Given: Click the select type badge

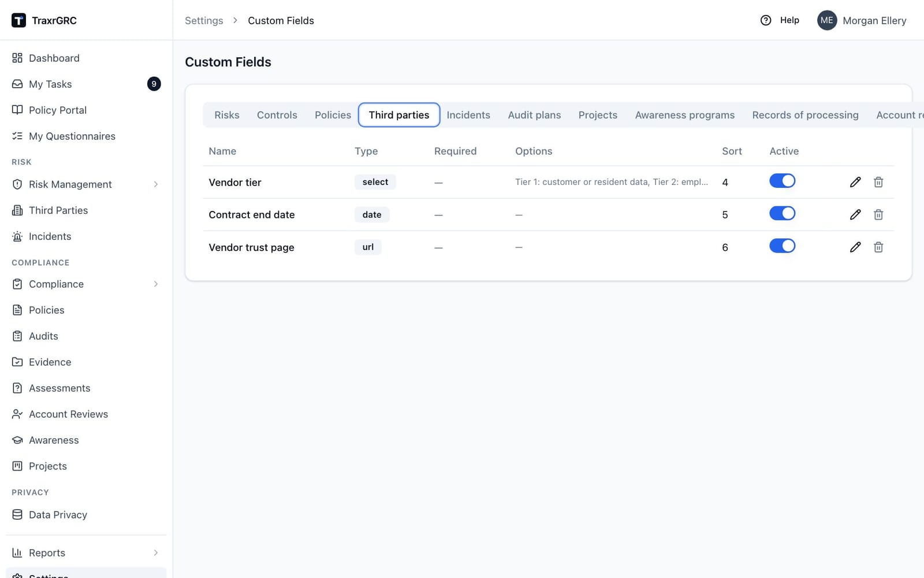Looking at the screenshot, I should [375, 182].
